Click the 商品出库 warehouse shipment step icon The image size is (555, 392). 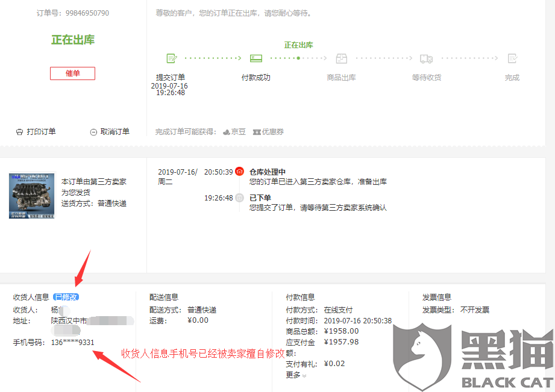pyautogui.click(x=341, y=58)
